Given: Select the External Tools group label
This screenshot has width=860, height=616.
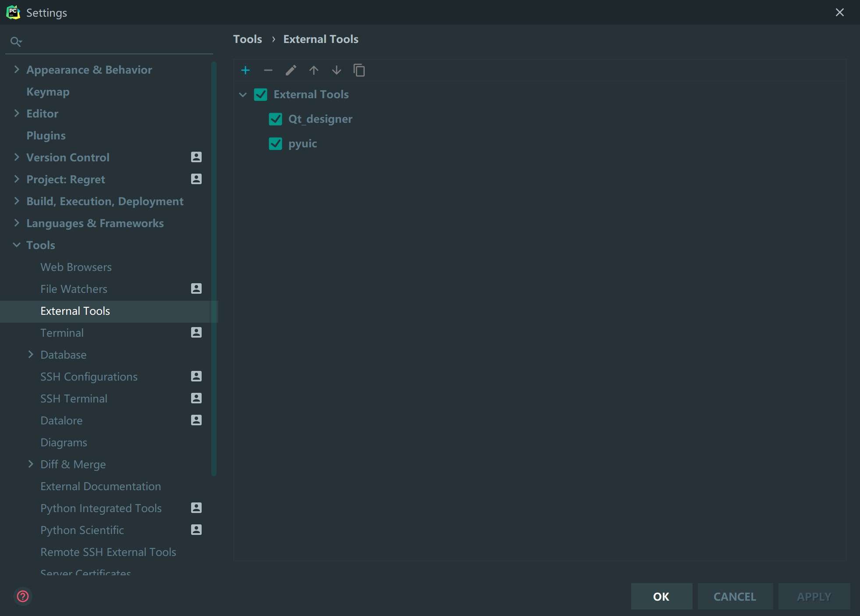Looking at the screenshot, I should click(311, 94).
